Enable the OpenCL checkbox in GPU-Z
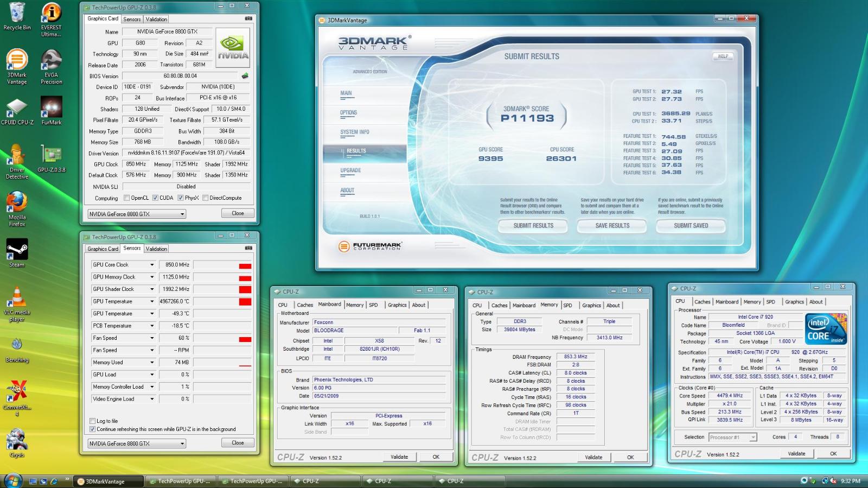This screenshot has height=488, width=868. [x=126, y=198]
